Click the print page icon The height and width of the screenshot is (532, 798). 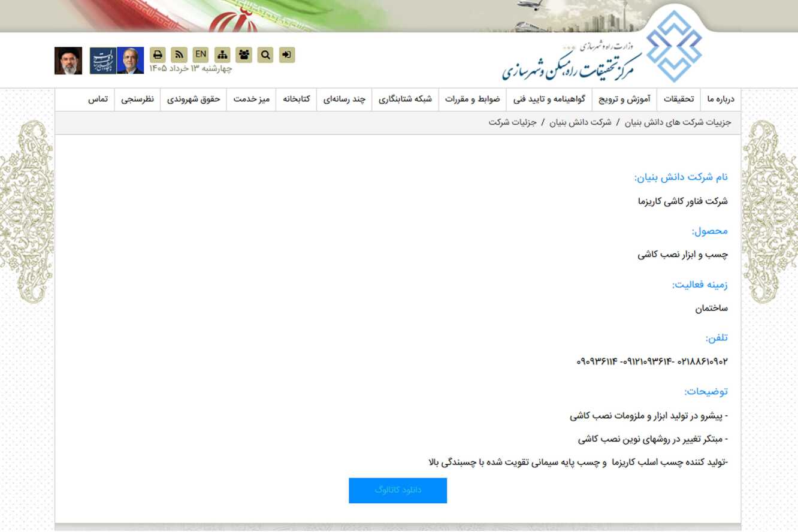158,55
